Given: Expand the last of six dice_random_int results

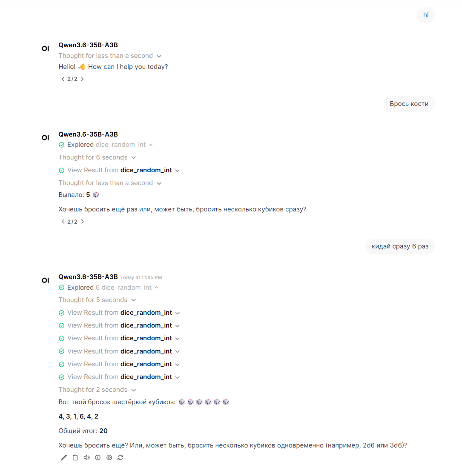Looking at the screenshot, I should click(119, 377).
